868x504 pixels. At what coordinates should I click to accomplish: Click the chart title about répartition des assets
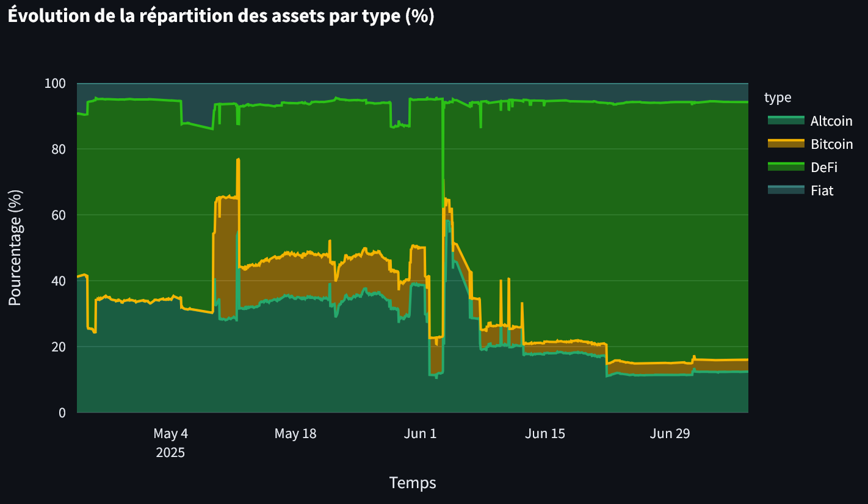click(220, 16)
